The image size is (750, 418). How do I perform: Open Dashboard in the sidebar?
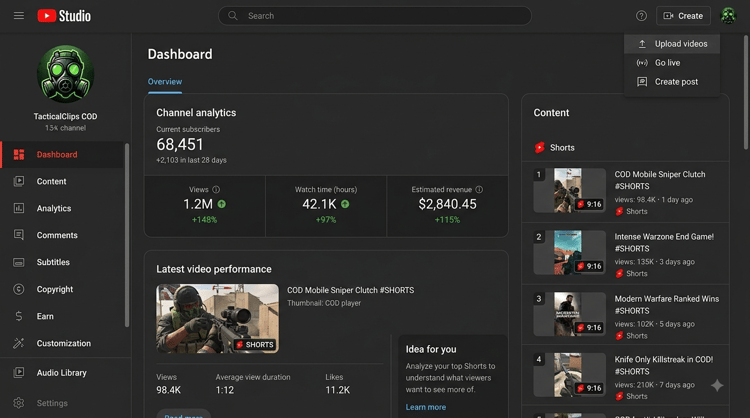point(63,154)
